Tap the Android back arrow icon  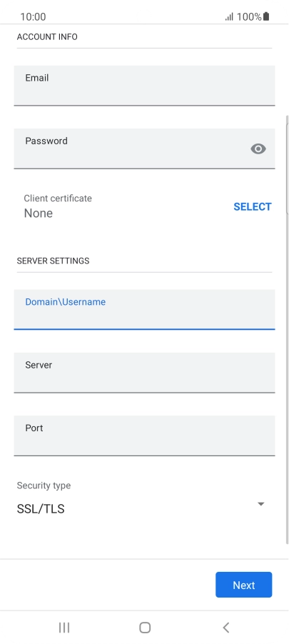pyautogui.click(x=225, y=627)
